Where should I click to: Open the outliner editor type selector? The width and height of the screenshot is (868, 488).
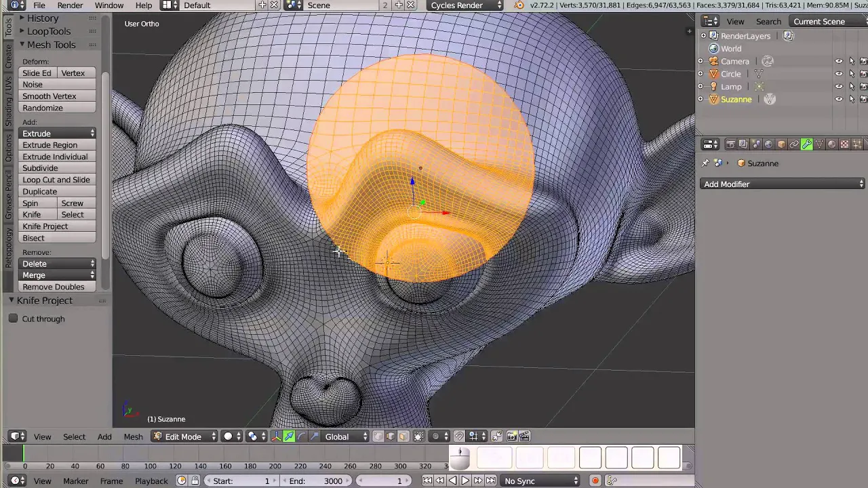coord(710,22)
